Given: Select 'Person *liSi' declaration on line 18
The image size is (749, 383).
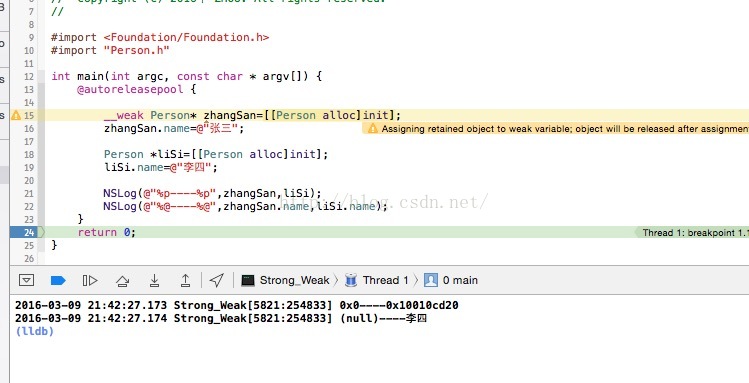Looking at the screenshot, I should 216,154.
